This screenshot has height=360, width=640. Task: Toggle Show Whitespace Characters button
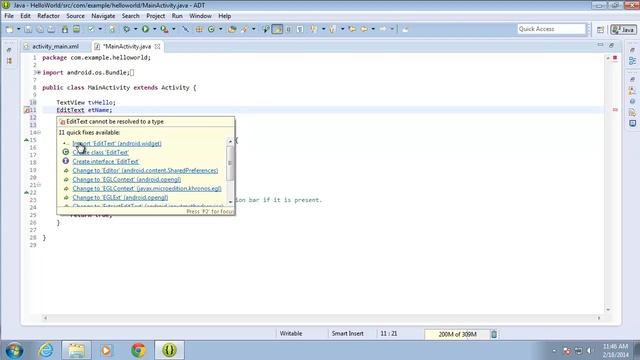pyautogui.click(x=300, y=29)
